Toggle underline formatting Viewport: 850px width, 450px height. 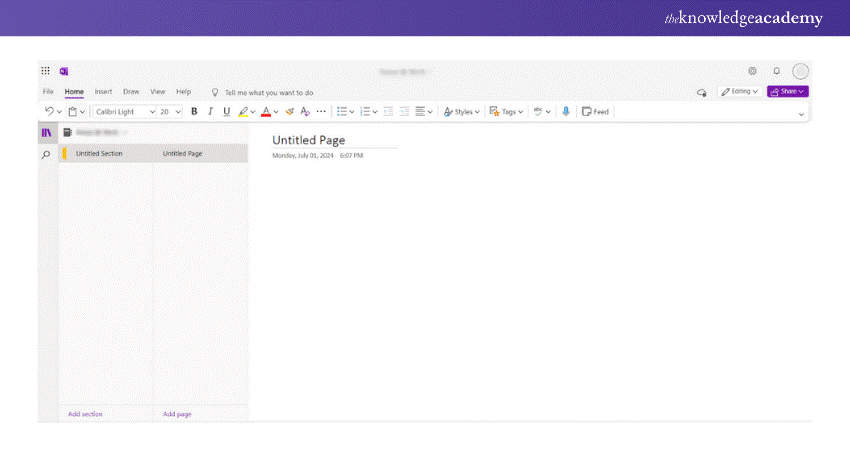(226, 112)
